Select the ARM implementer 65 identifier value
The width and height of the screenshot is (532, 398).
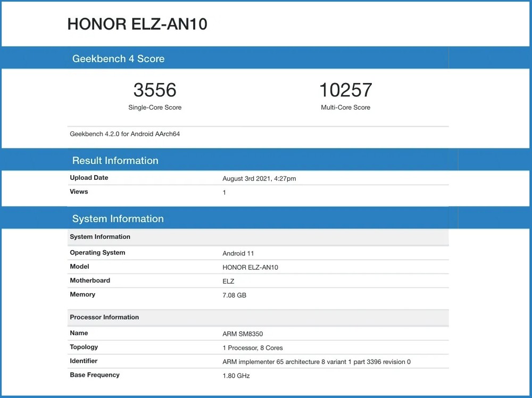pyautogui.click(x=317, y=362)
